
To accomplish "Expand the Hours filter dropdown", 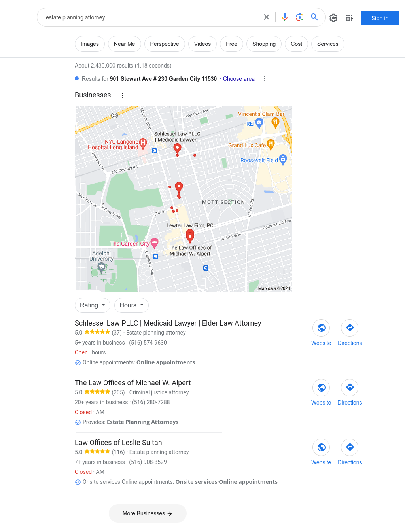I will pyautogui.click(x=132, y=305).
